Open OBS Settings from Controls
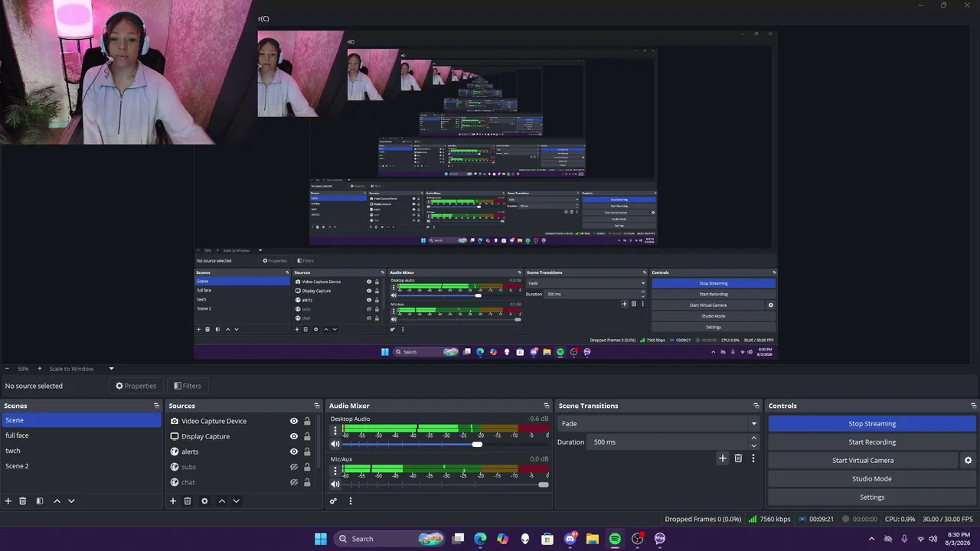Screen dimensions: 980x551 click(x=872, y=497)
